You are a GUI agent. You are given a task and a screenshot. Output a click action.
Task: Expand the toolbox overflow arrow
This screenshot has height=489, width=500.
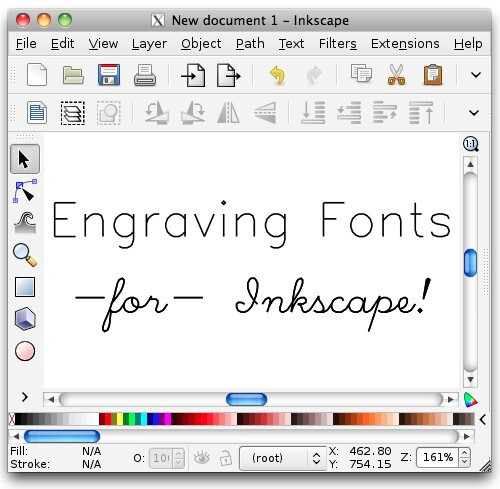(24, 397)
